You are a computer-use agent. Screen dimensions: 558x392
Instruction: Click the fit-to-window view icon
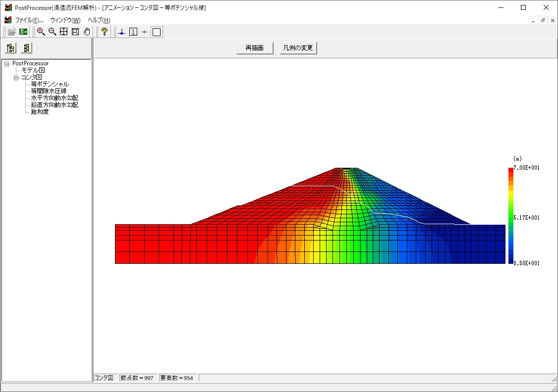point(63,32)
